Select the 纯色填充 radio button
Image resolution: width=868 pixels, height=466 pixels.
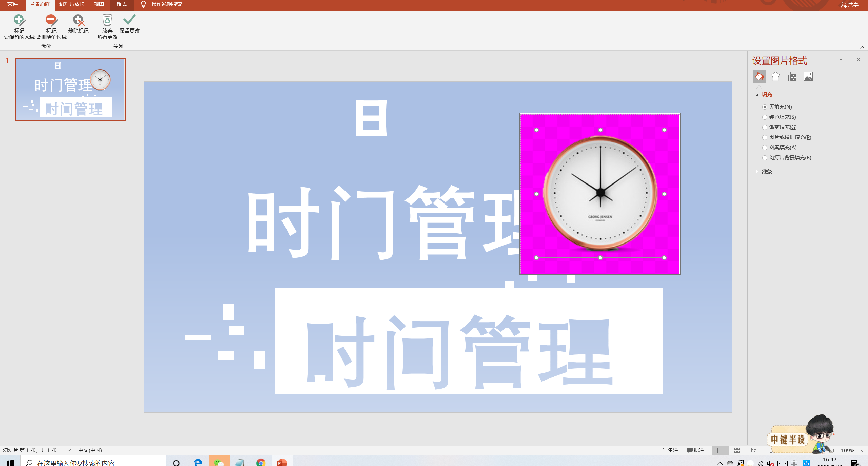click(x=764, y=117)
